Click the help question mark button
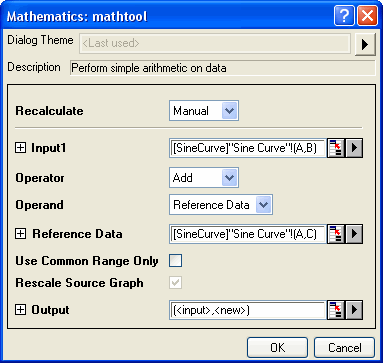 [x=344, y=16]
